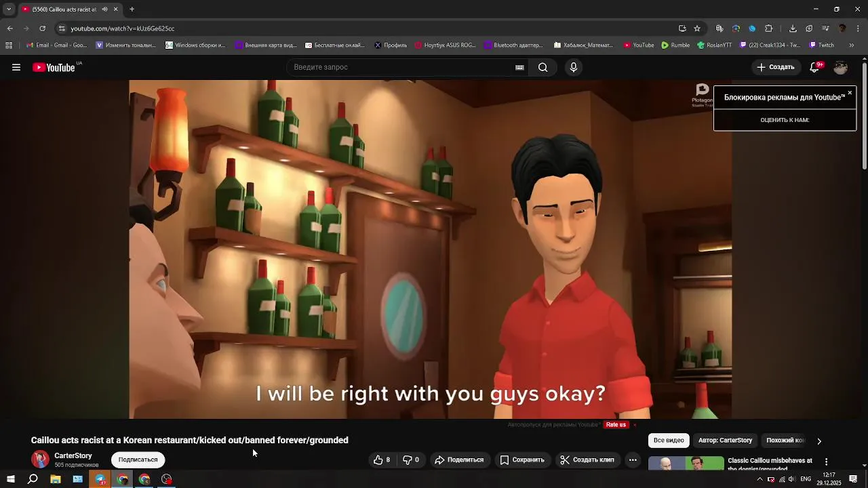Open the YouTube guide hamburger menu
This screenshot has height=488, width=868.
click(16, 67)
